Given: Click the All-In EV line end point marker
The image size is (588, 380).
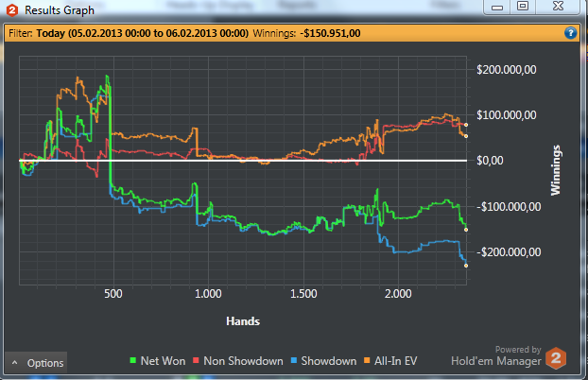Looking at the screenshot, I should point(466,136).
